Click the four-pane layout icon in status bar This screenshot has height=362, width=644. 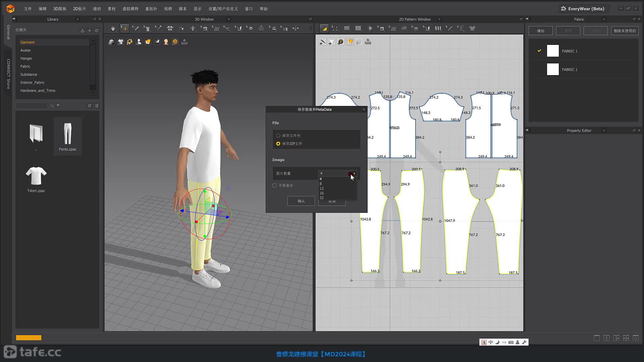[x=626, y=338]
